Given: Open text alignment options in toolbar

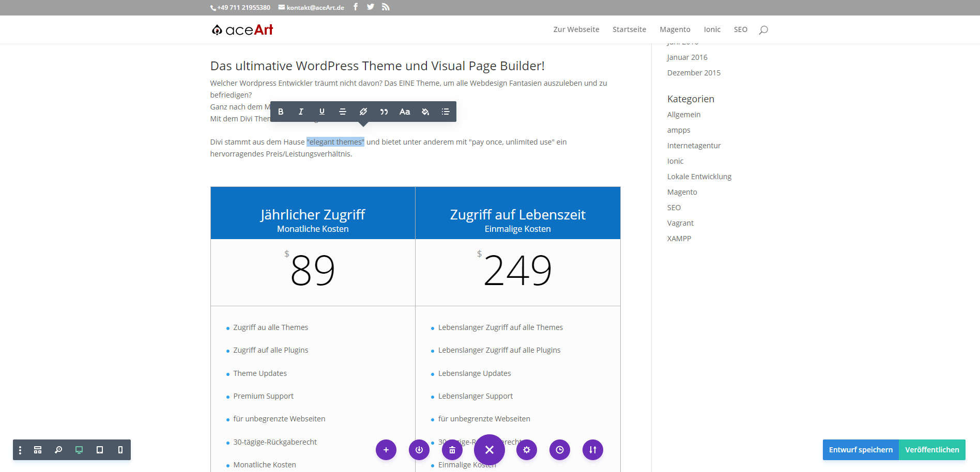Looking at the screenshot, I should pos(342,112).
